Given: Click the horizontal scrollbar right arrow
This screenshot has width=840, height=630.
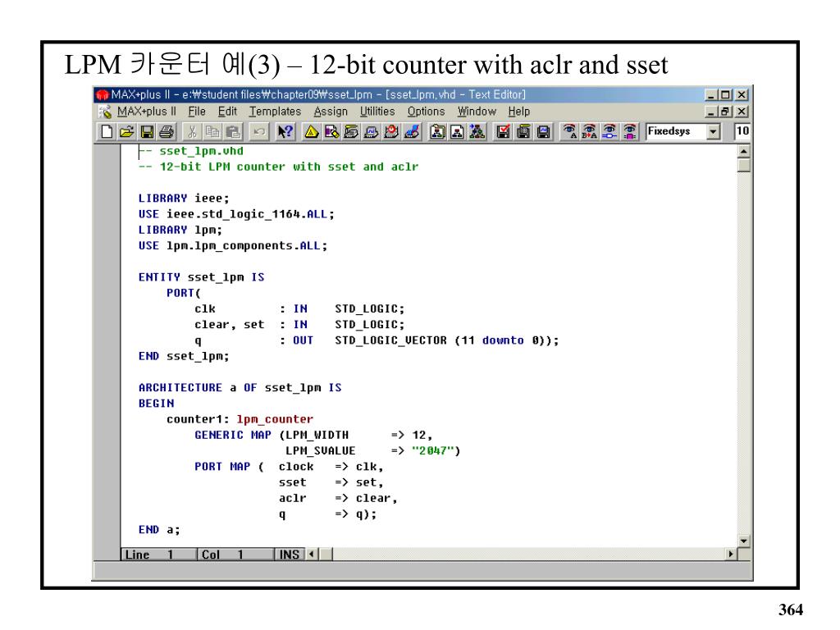Looking at the screenshot, I should 731,554.
